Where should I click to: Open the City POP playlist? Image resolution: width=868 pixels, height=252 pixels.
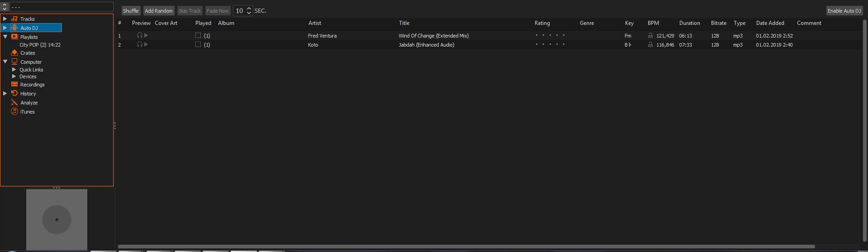click(x=40, y=45)
